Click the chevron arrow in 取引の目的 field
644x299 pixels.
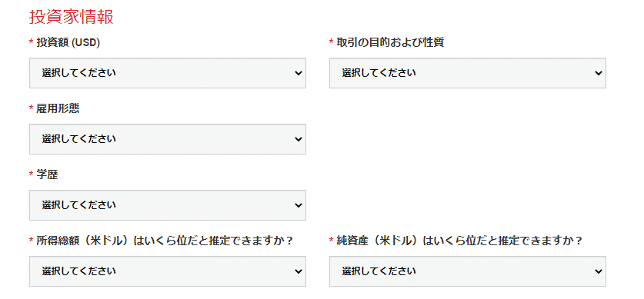(x=599, y=73)
